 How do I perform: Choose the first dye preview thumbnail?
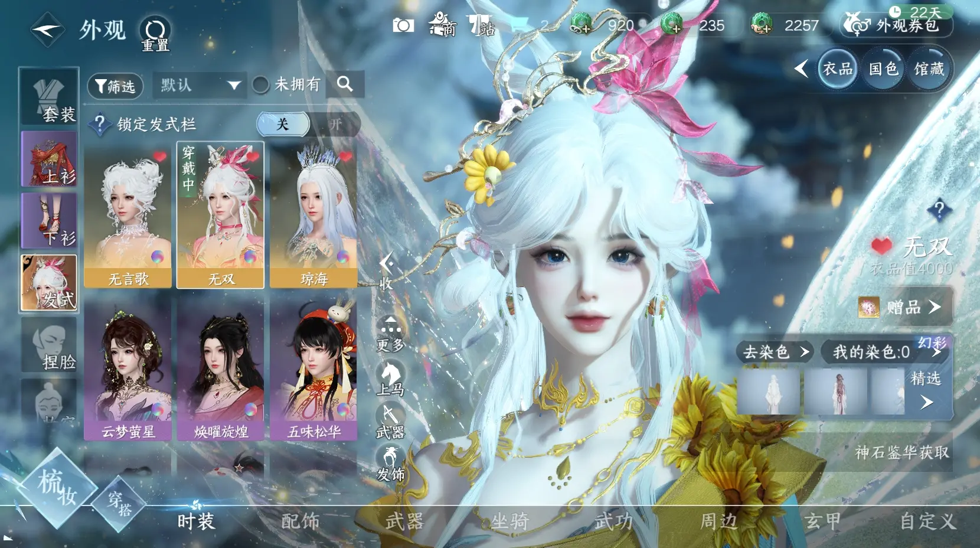click(769, 392)
